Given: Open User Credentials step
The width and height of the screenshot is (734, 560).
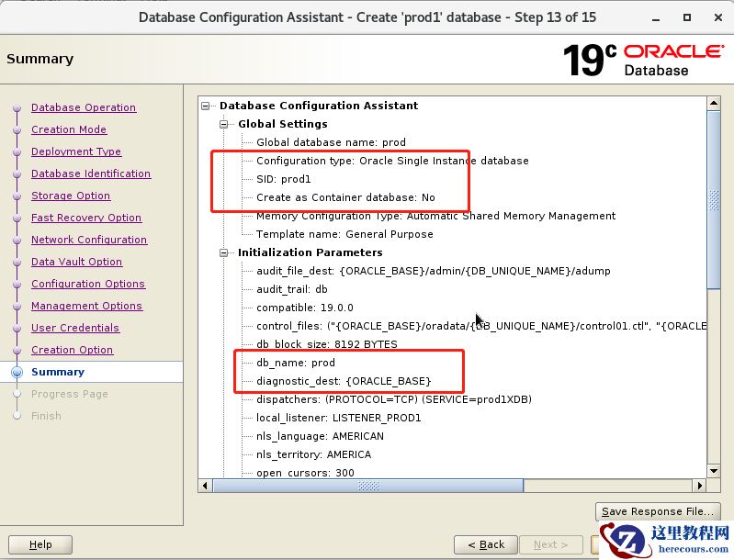Looking at the screenshot, I should pos(75,328).
